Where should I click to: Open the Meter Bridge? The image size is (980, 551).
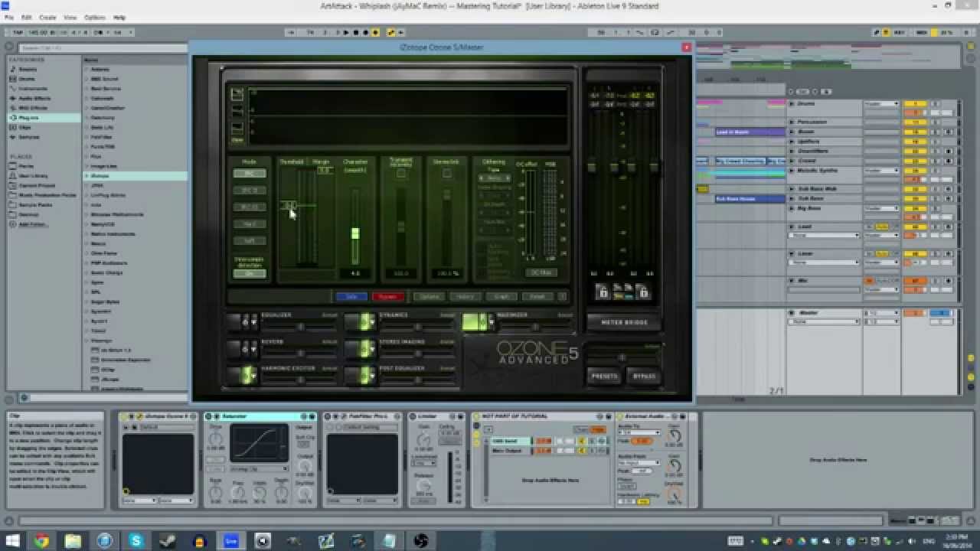(624, 322)
